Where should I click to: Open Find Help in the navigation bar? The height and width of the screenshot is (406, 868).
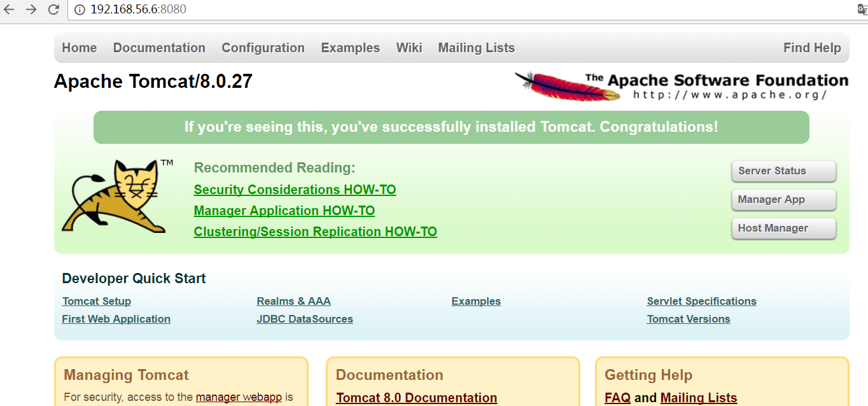812,48
